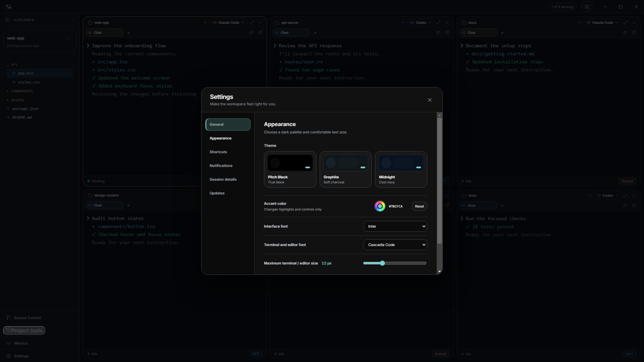This screenshot has height=362, width=644.
Task: Select styles.css in the Explorer tree
Action: 40,82
